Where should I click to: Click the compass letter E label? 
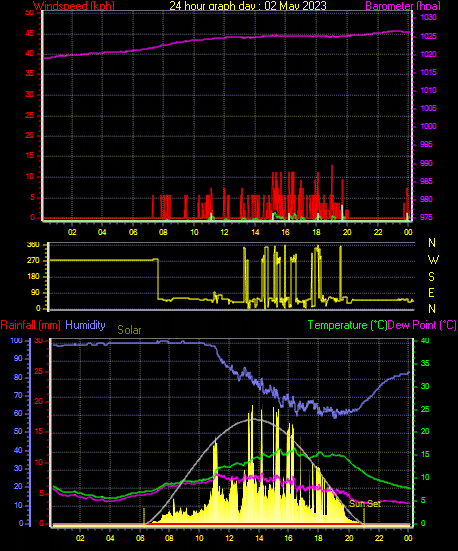pos(432,292)
